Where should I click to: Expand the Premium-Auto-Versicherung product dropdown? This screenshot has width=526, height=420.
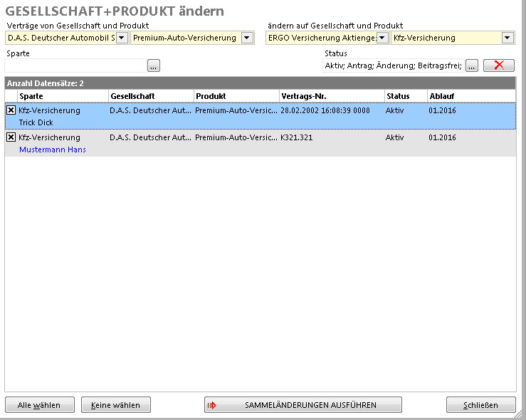tap(247, 38)
